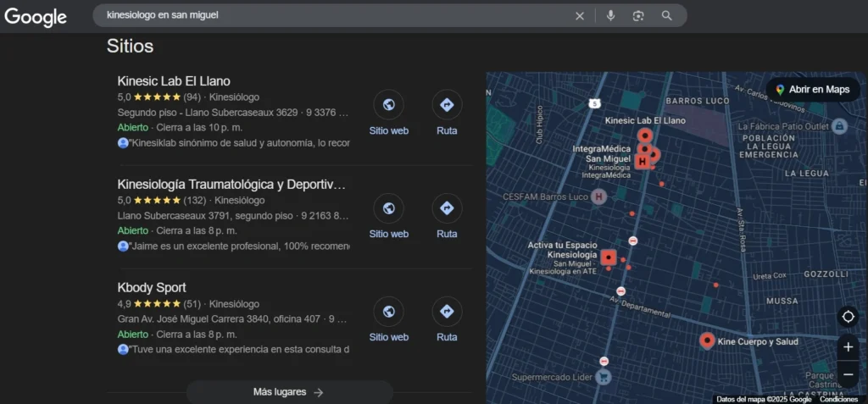Screen dimensions: 868x404
Task: Click 'Tuve una excelente experiencia' review text
Action: [239, 350]
